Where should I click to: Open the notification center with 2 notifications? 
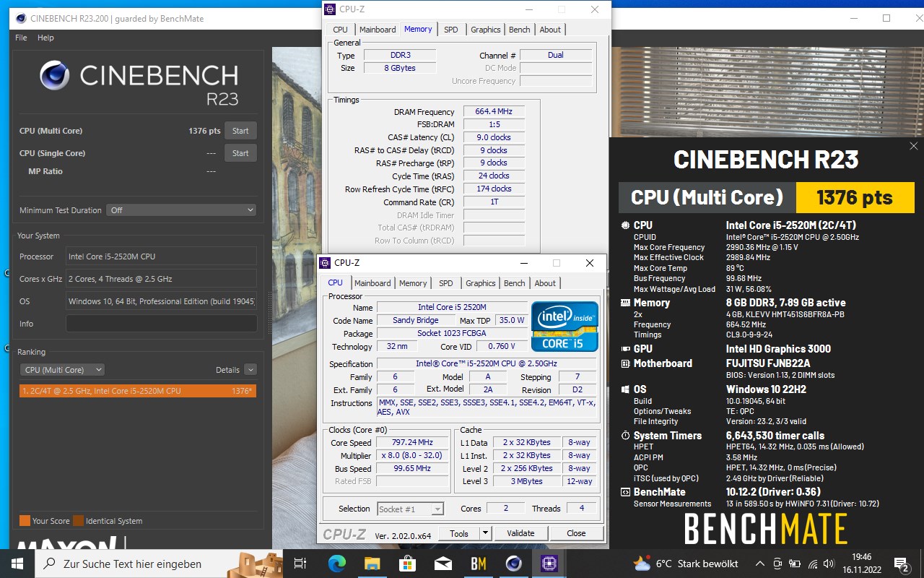coord(901,564)
